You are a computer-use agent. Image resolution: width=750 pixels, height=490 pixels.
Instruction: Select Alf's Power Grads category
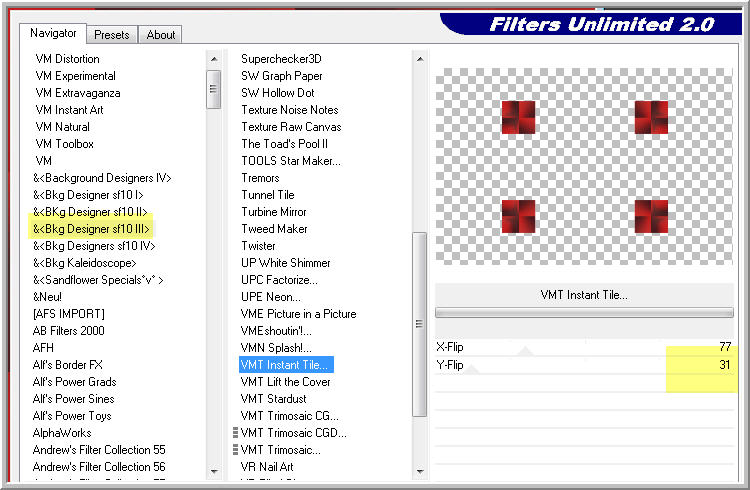pyautogui.click(x=74, y=382)
